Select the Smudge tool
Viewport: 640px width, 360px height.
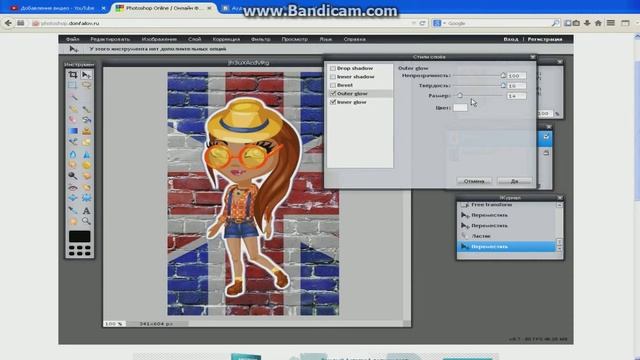point(73,164)
